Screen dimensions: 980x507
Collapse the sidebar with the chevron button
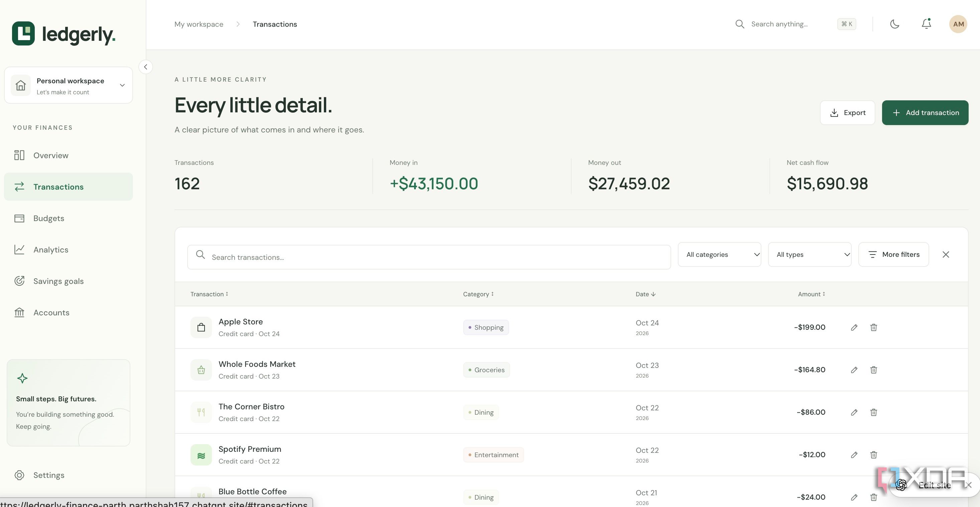click(x=145, y=67)
